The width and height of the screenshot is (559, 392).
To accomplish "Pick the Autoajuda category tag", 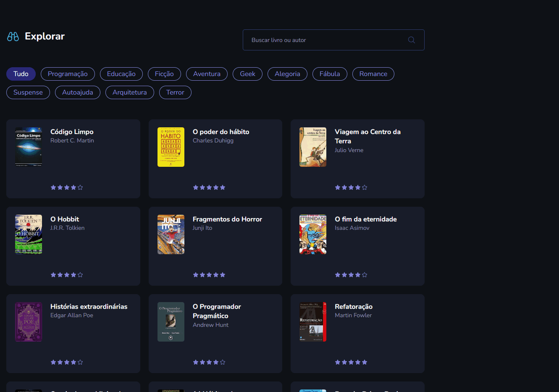I will (78, 92).
